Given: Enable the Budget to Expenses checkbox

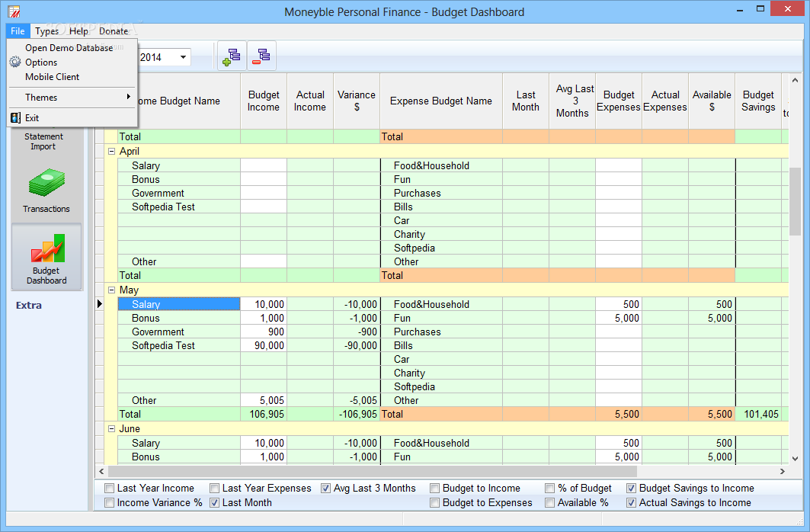Looking at the screenshot, I should pos(434,502).
